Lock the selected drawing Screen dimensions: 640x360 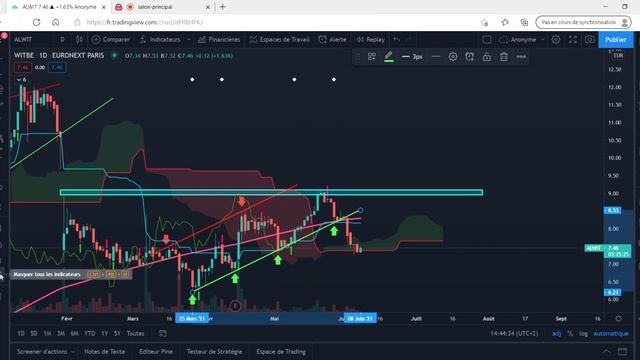[x=487, y=57]
